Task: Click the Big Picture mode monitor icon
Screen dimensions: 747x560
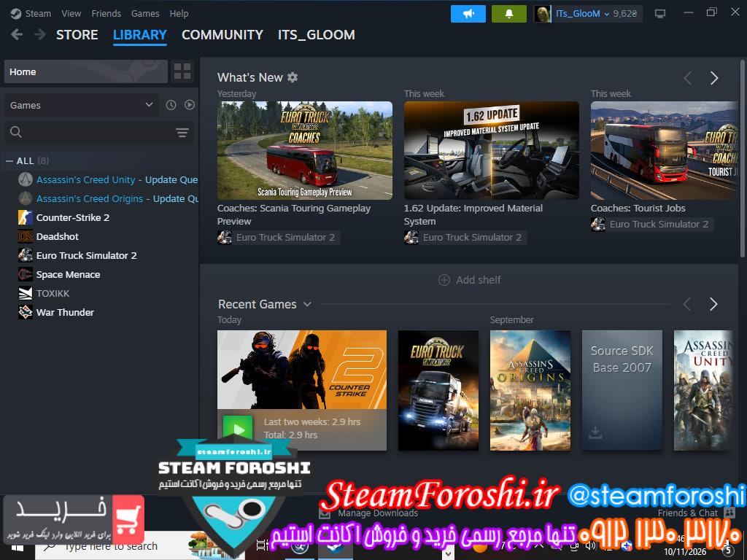Action: pos(659,14)
